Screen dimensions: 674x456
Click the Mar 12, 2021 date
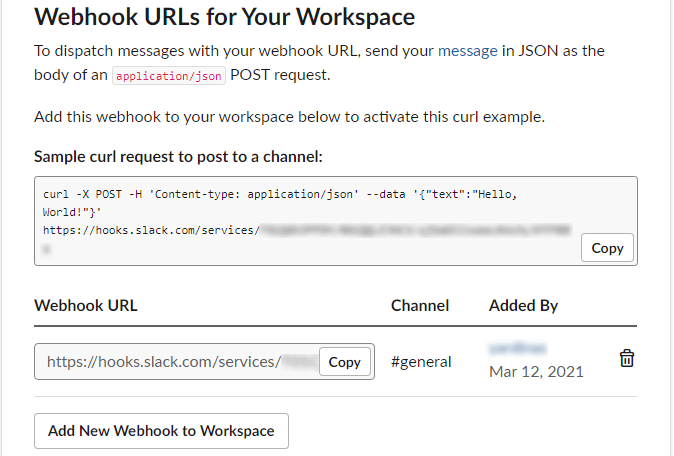coord(536,372)
